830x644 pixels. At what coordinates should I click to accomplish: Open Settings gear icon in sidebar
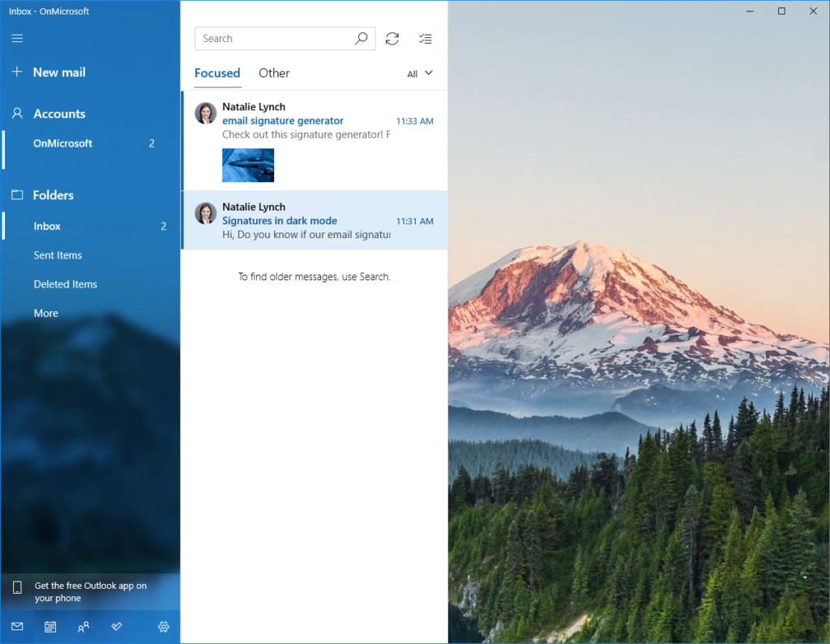[x=164, y=626]
